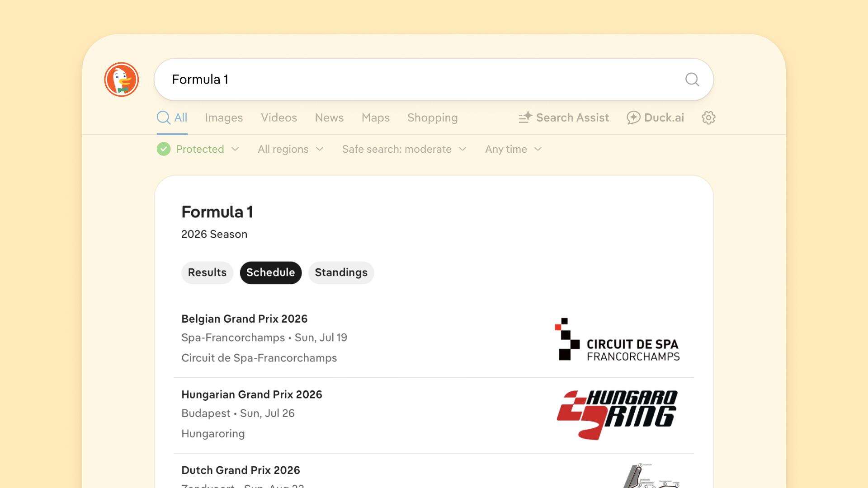Select the Schedule pill

click(271, 272)
